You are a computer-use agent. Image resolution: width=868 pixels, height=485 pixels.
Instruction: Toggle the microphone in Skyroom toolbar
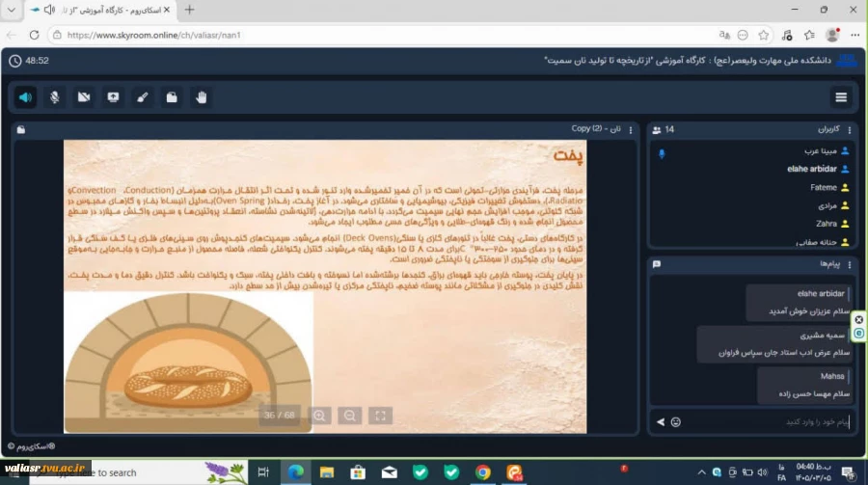click(x=54, y=97)
